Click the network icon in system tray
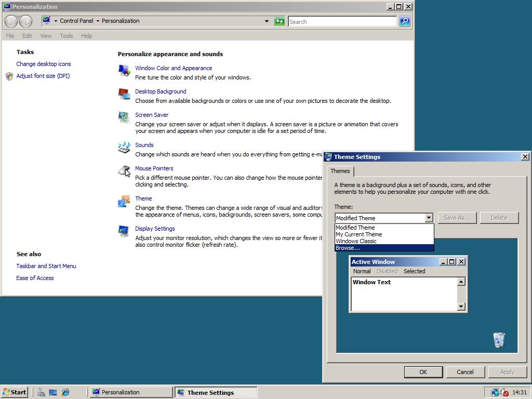Viewport: 532px width, 399px height. [x=495, y=392]
